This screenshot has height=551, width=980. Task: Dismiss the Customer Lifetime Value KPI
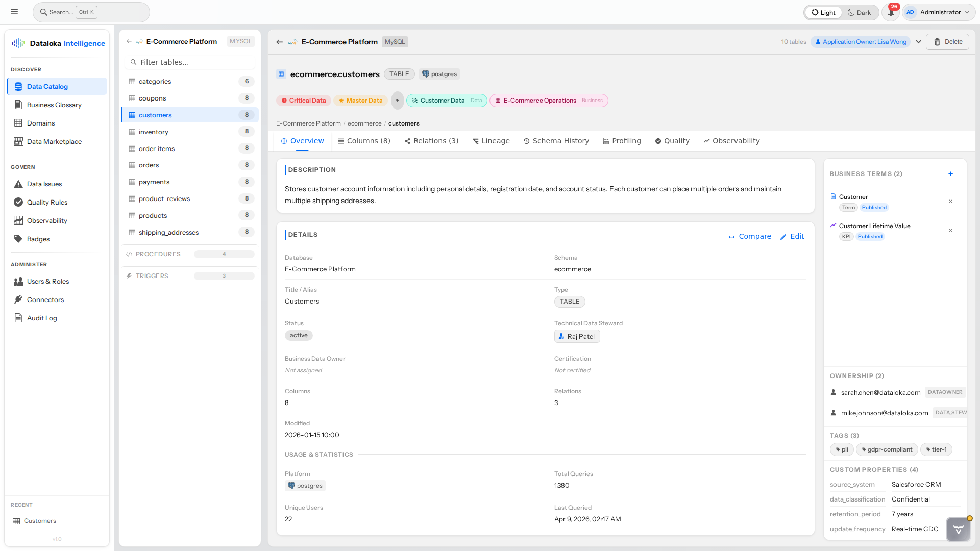[x=951, y=231]
